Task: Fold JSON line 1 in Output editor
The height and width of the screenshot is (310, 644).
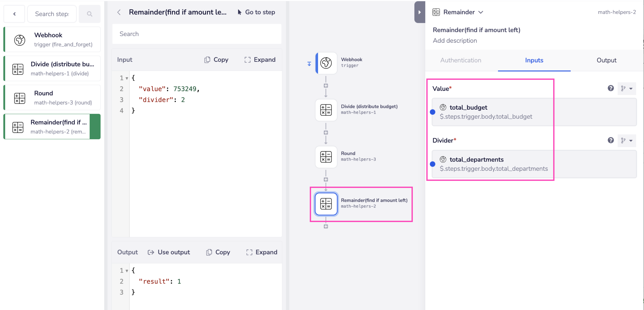Action: tap(127, 271)
